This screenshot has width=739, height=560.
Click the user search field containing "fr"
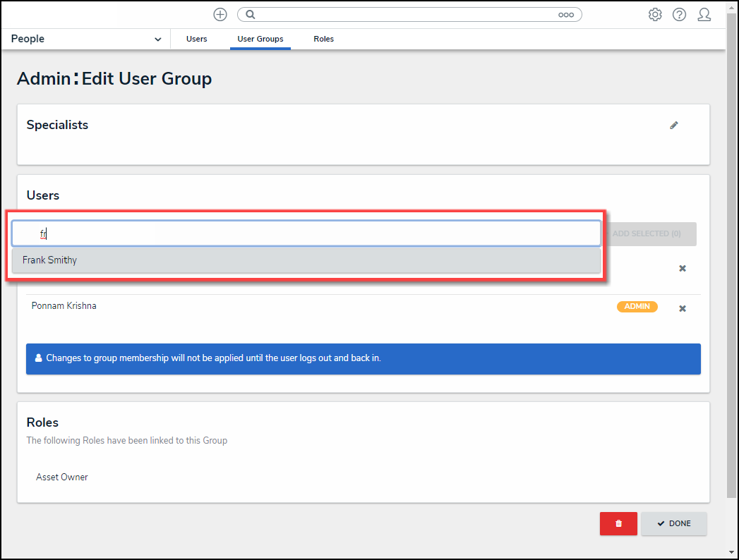pyautogui.click(x=306, y=233)
